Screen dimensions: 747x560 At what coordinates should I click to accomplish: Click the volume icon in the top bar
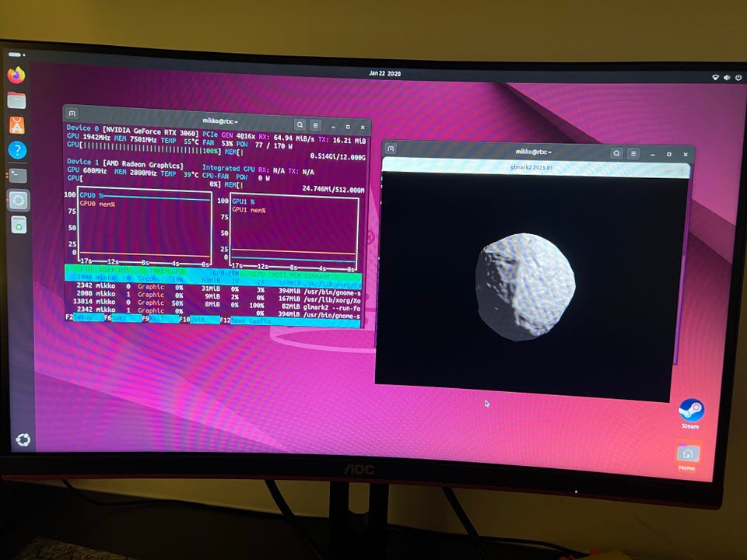point(727,78)
